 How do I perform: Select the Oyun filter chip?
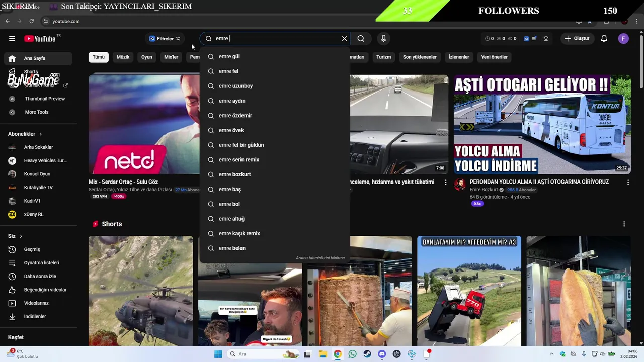(146, 57)
